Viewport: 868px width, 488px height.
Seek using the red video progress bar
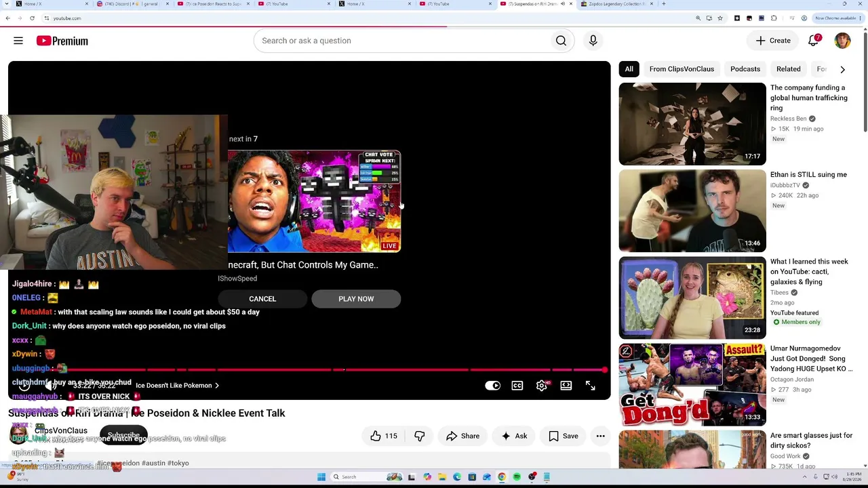tap(309, 370)
